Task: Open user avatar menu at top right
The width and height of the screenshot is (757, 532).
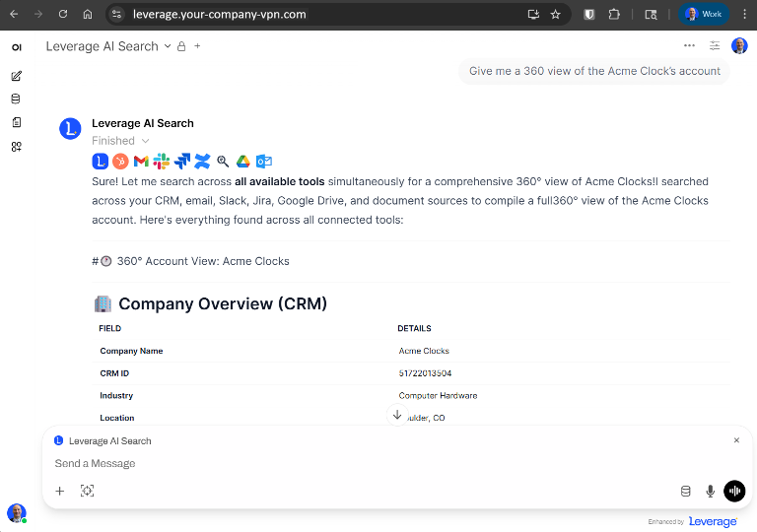Action: 739,46
